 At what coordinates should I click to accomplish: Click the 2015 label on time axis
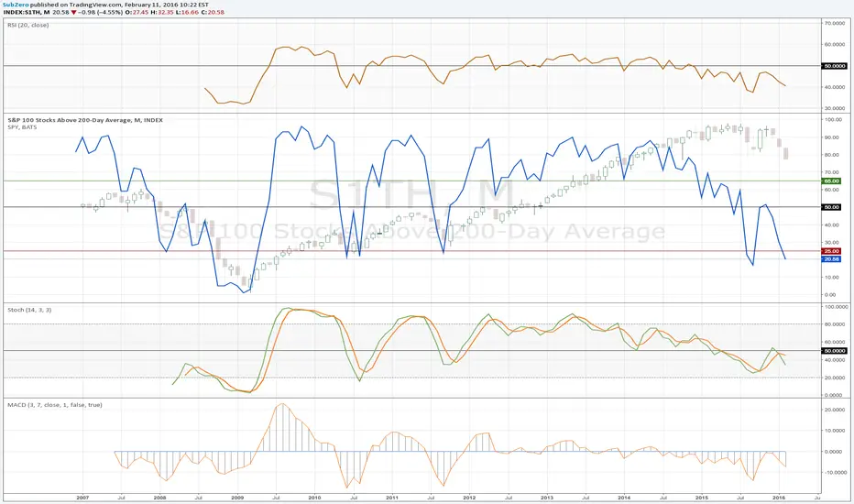click(702, 498)
